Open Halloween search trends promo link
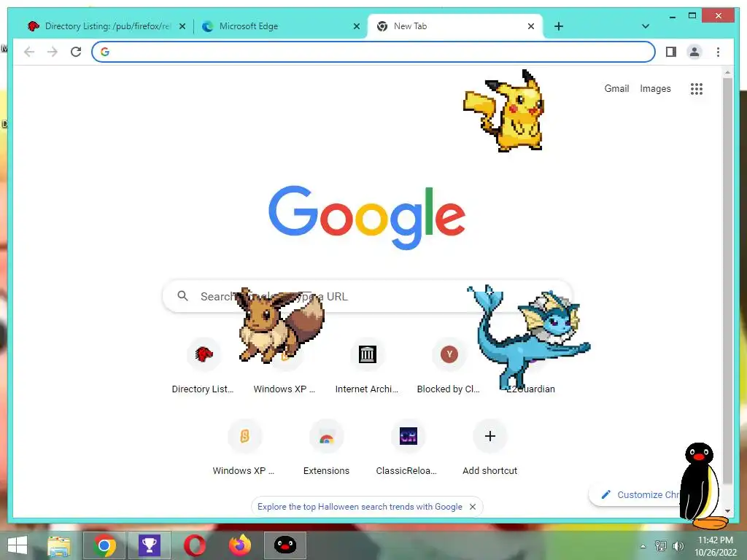747x560 pixels. 360,507
